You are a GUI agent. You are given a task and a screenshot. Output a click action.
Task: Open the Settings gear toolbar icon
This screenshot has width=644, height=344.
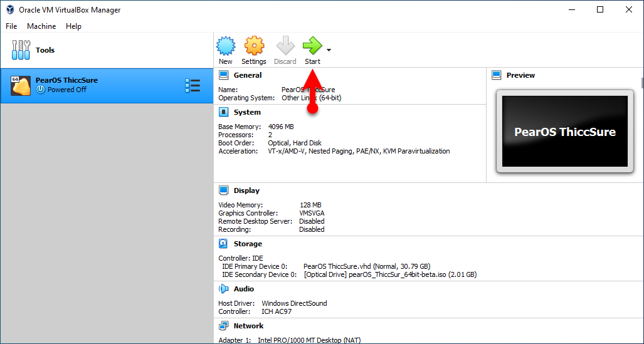[x=254, y=46]
